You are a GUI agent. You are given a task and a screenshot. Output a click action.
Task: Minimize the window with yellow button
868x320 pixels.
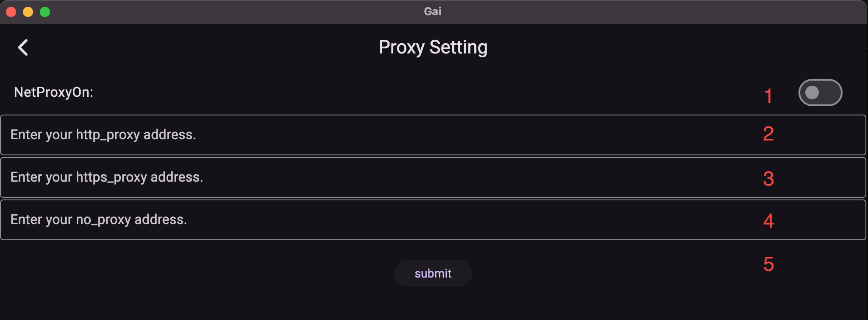pyautogui.click(x=28, y=12)
